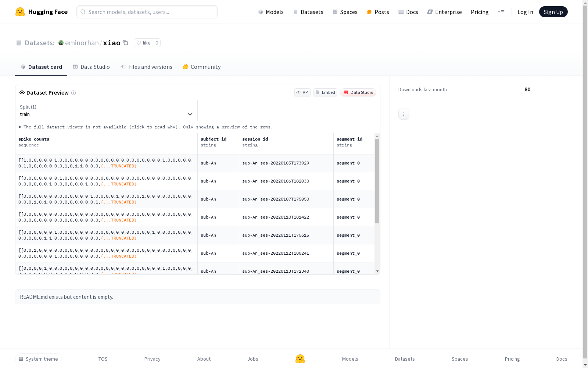588x368 pixels.
Task: Copy the dataset name with the copy icon
Action: (125, 43)
